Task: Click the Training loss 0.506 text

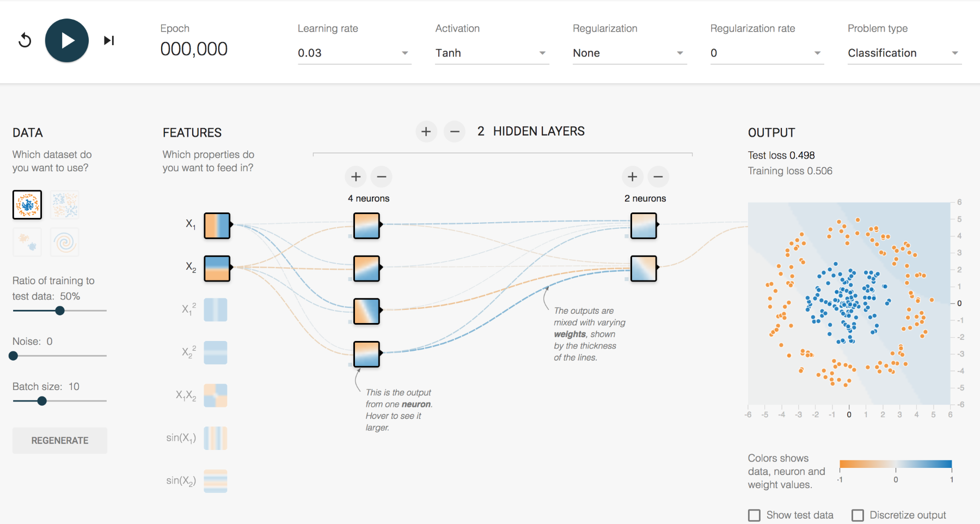Action: tap(790, 171)
